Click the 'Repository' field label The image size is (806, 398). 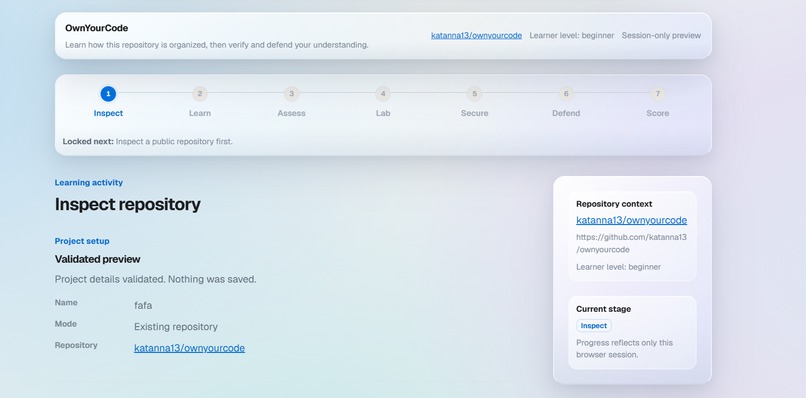coord(76,345)
